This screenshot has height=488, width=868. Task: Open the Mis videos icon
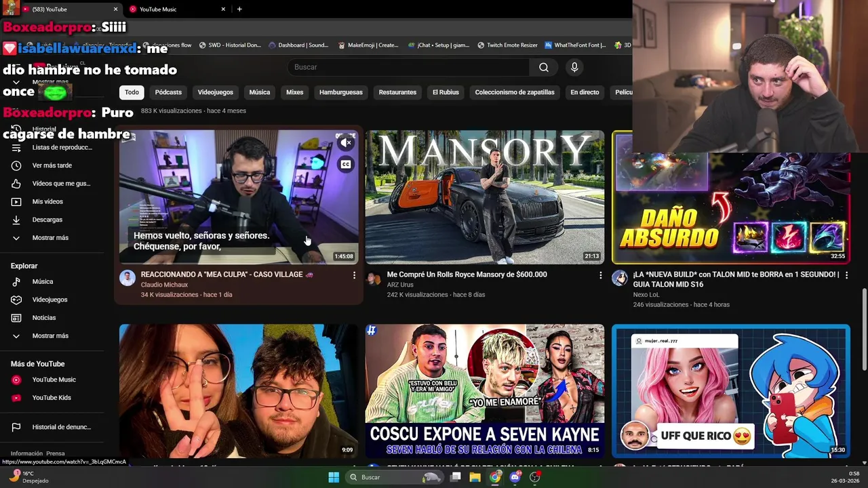16,201
